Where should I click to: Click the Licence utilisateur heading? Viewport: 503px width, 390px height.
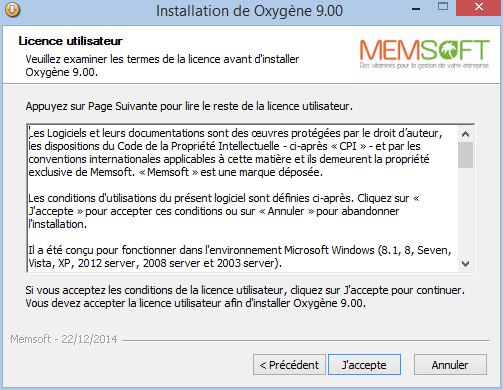pyautogui.click(x=71, y=41)
